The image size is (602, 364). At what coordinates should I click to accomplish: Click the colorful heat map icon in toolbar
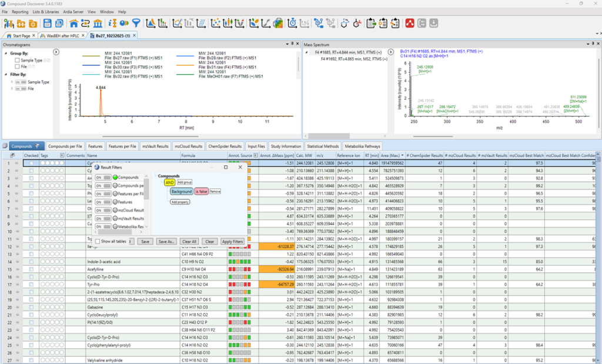tap(278, 24)
